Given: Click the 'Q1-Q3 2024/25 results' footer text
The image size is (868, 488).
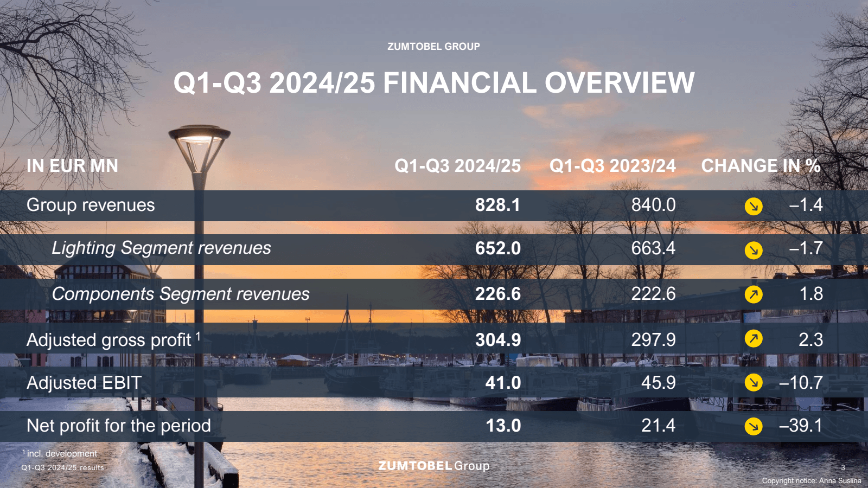Looking at the screenshot, I should (62, 467).
